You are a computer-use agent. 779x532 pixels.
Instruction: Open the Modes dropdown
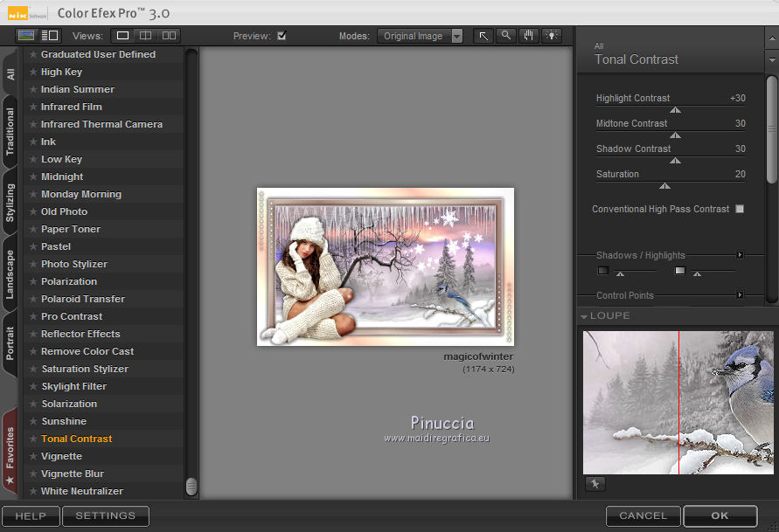(x=456, y=37)
